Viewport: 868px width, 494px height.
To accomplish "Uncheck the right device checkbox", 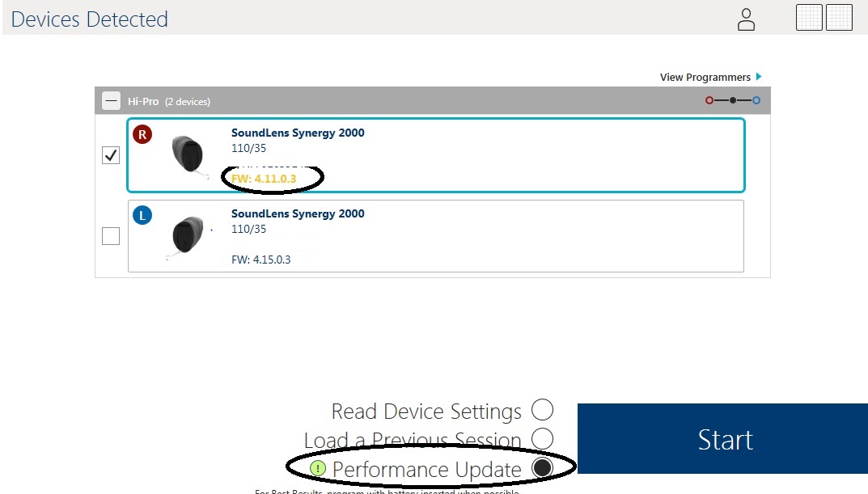I will [x=111, y=155].
